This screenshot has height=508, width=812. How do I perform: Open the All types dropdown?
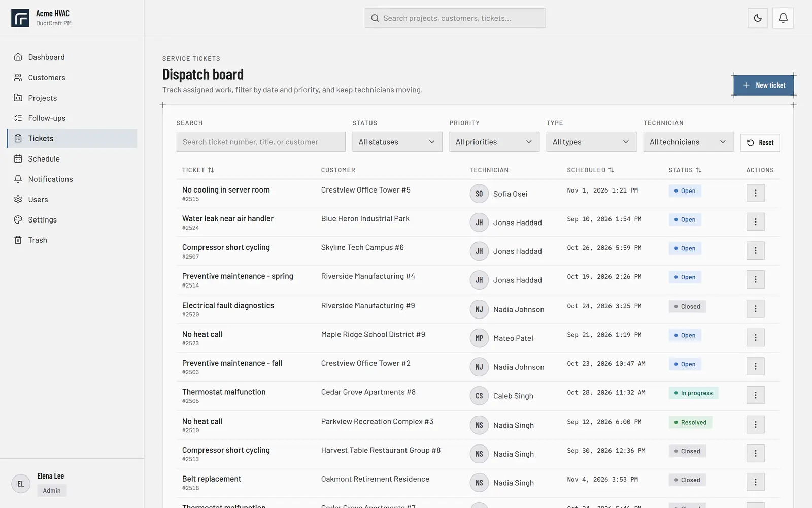click(x=591, y=142)
